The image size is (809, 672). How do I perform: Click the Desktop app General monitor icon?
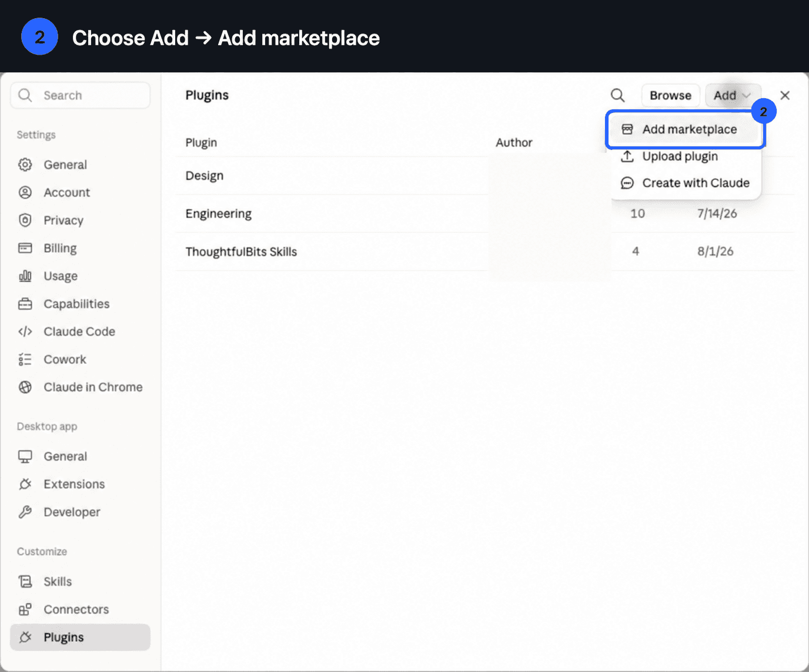[x=25, y=456]
